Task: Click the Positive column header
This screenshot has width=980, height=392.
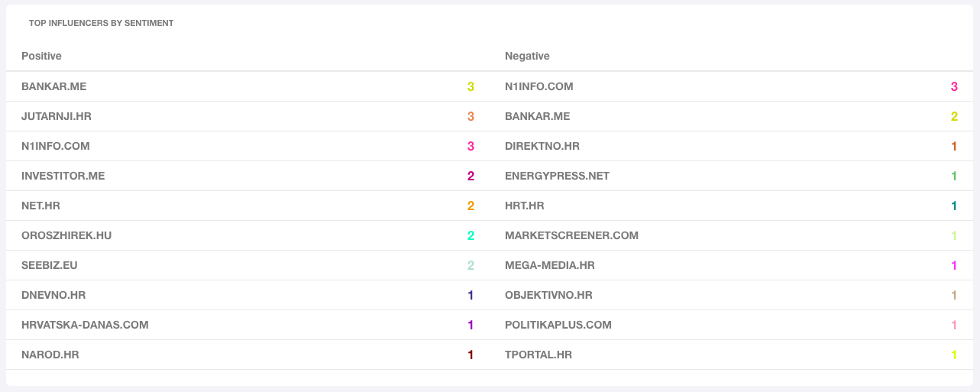Action: tap(41, 56)
